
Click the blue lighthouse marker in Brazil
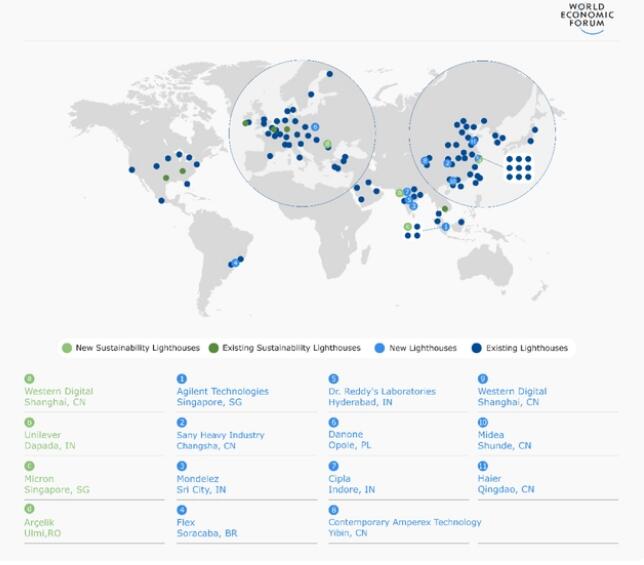coord(235,263)
